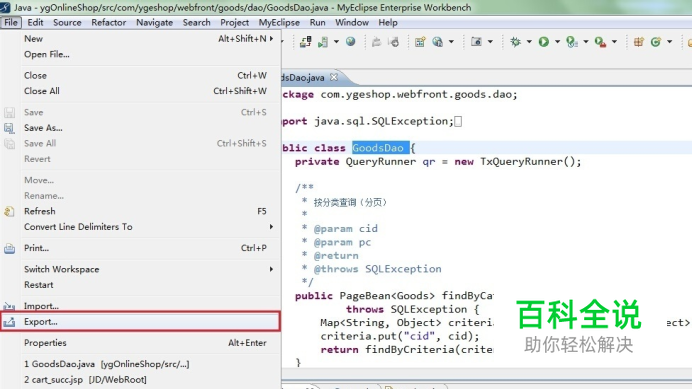Open the Project menu
Image resolution: width=692 pixels, height=389 pixels.
tap(234, 23)
